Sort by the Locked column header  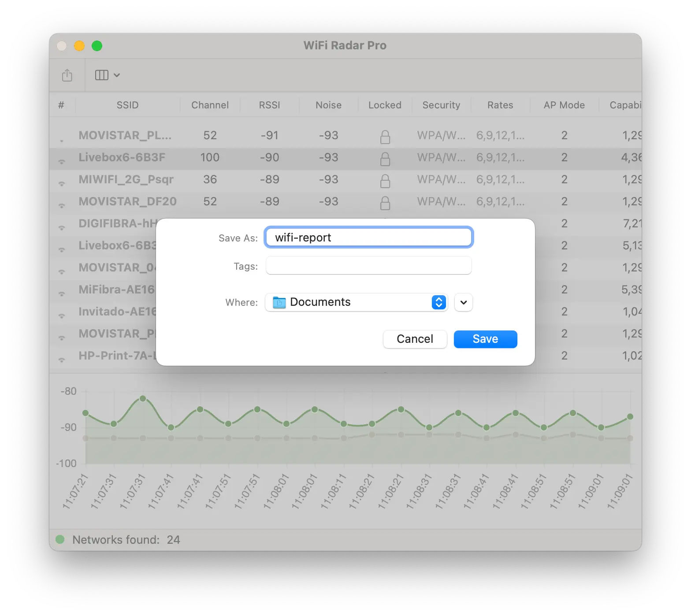[x=385, y=105]
